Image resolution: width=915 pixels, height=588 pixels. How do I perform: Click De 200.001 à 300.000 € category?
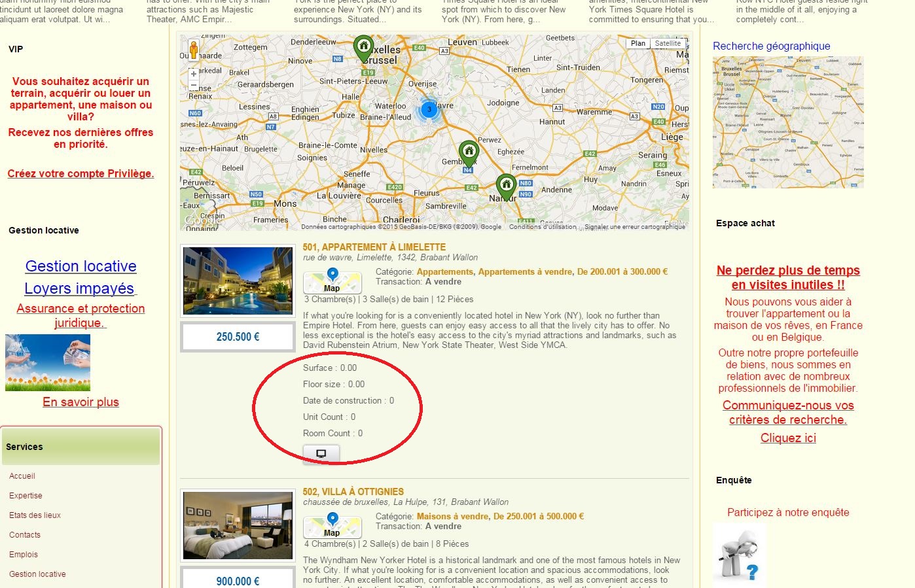622,271
